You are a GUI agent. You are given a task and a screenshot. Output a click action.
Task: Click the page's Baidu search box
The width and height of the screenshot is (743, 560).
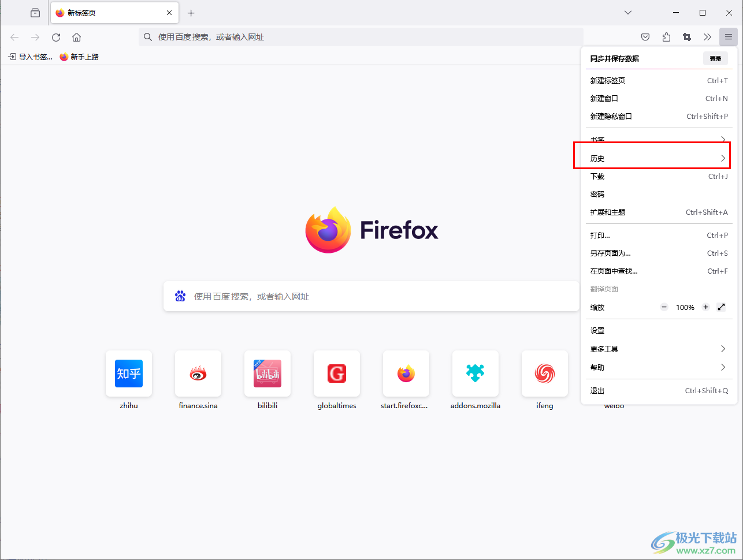point(371,296)
